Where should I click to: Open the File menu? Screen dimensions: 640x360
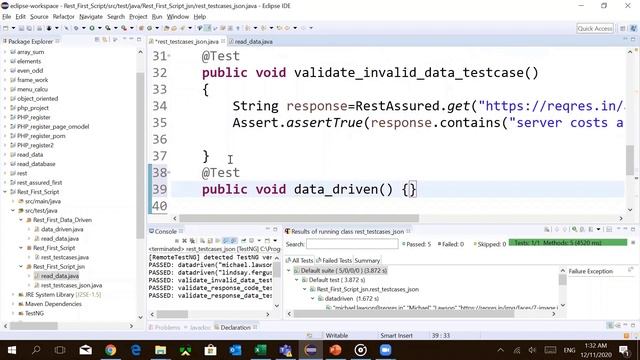click(x=7, y=17)
